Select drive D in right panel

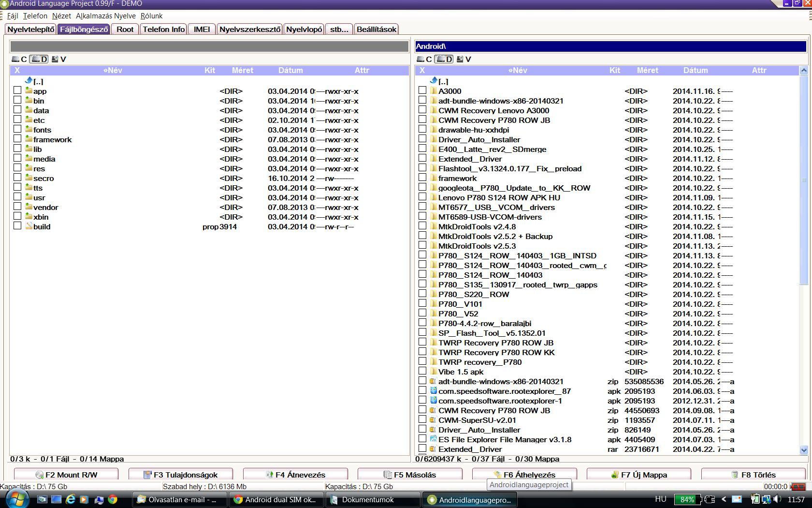(x=444, y=59)
